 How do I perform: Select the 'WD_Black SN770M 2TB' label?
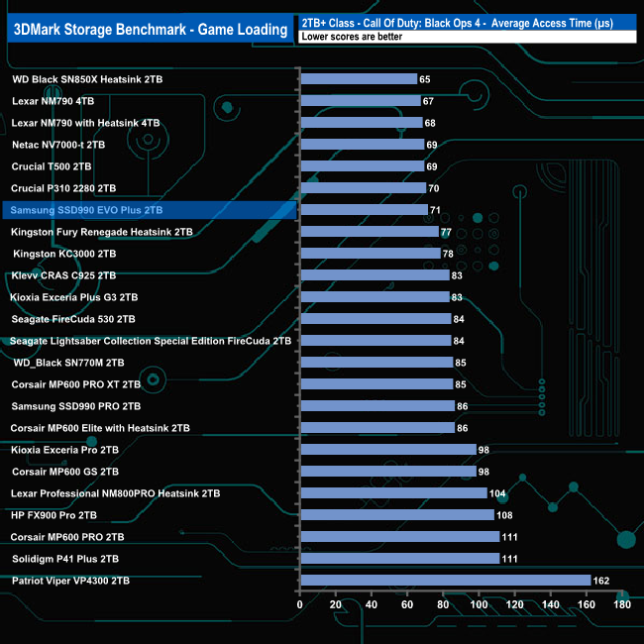tap(68, 363)
